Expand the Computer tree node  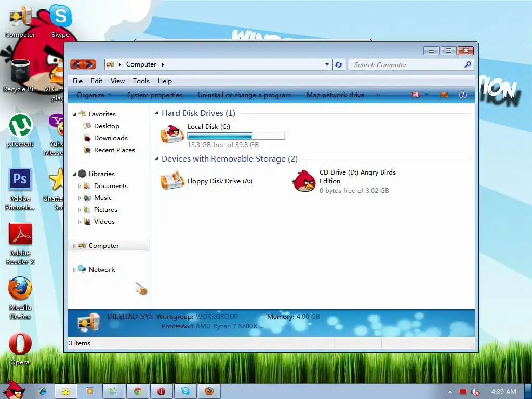74,246
